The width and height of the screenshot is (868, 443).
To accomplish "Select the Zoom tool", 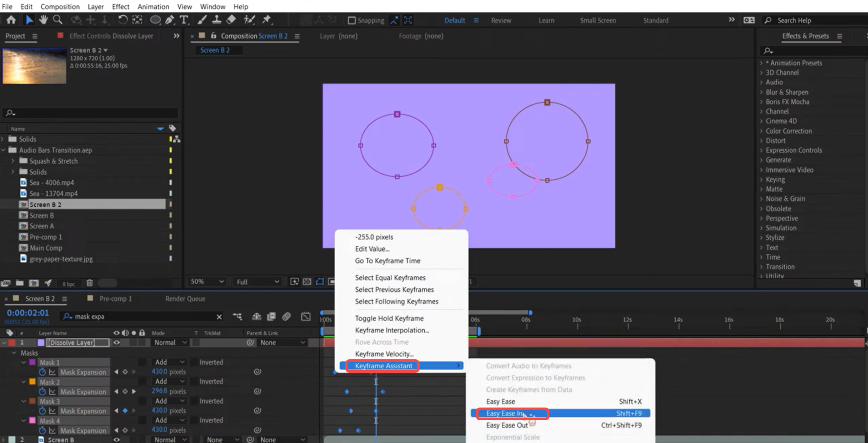I will pos(58,19).
